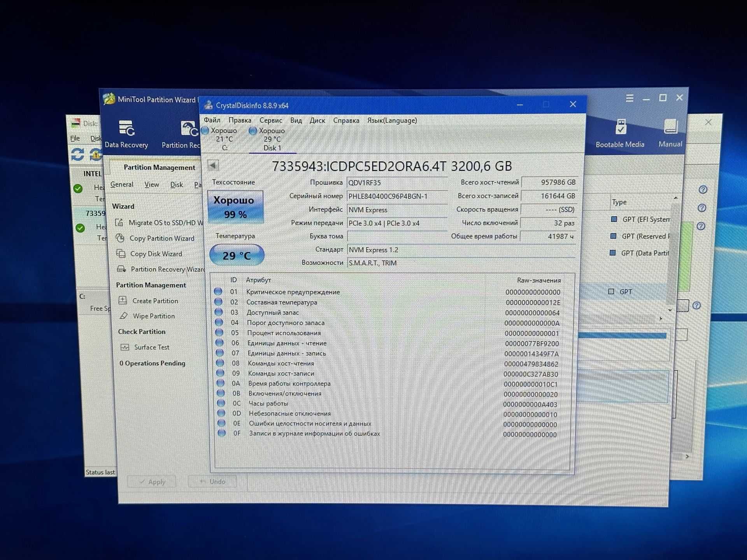Click the Migrate OS to SSD/HD link
Screen dimensions: 747x560
click(166, 222)
